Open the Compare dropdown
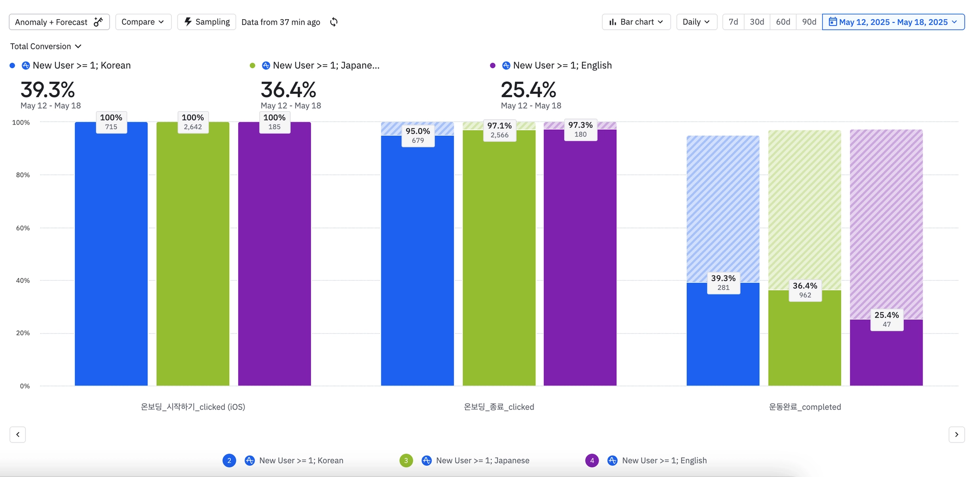980x477 pixels. tap(143, 22)
